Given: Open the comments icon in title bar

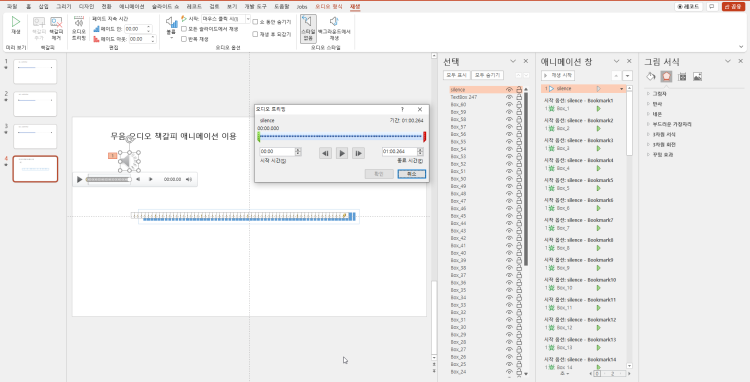Looking at the screenshot, I should (x=712, y=6).
